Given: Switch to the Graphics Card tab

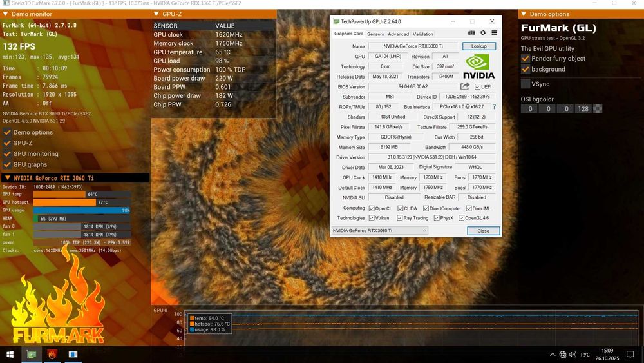Looking at the screenshot, I should 348,34.
